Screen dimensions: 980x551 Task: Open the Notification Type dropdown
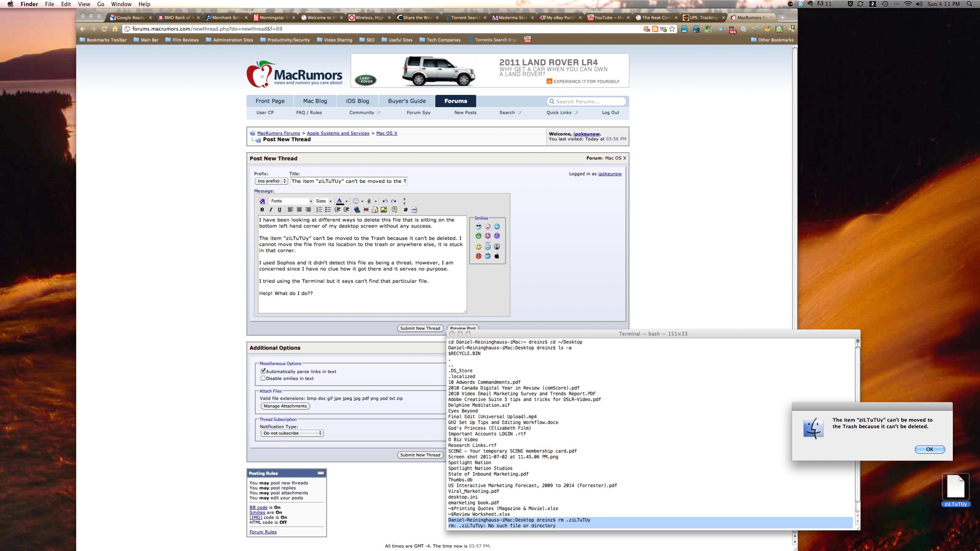point(292,433)
